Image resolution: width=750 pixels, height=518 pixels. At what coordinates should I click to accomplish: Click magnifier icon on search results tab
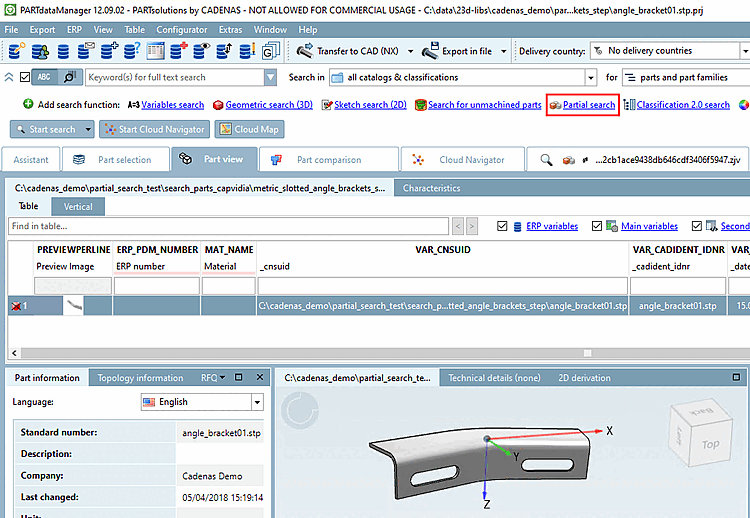point(546,159)
